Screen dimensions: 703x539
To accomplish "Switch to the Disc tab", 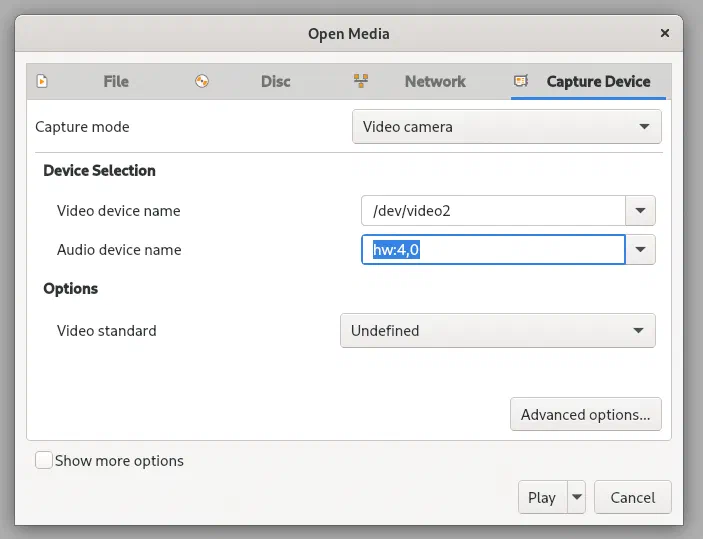I will click(276, 82).
